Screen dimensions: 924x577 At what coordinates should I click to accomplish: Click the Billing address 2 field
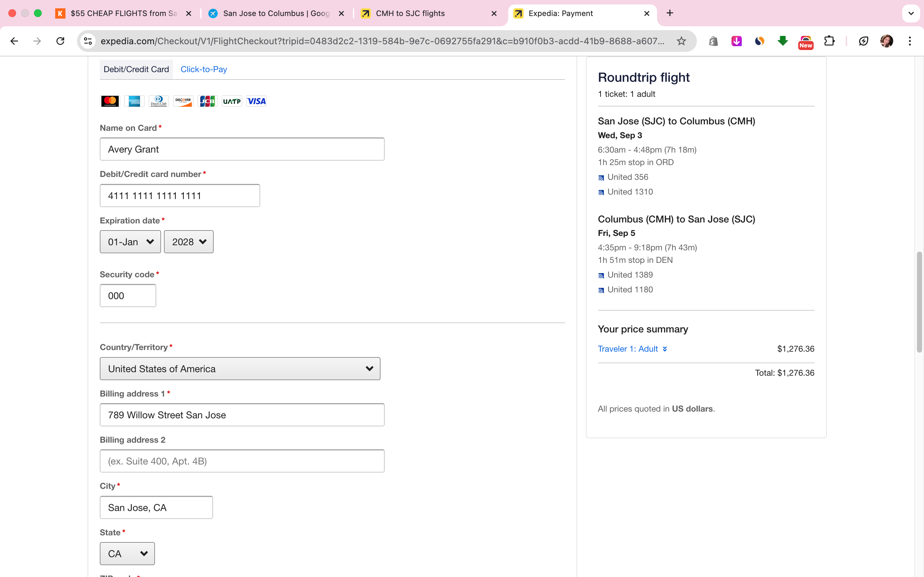(x=242, y=461)
